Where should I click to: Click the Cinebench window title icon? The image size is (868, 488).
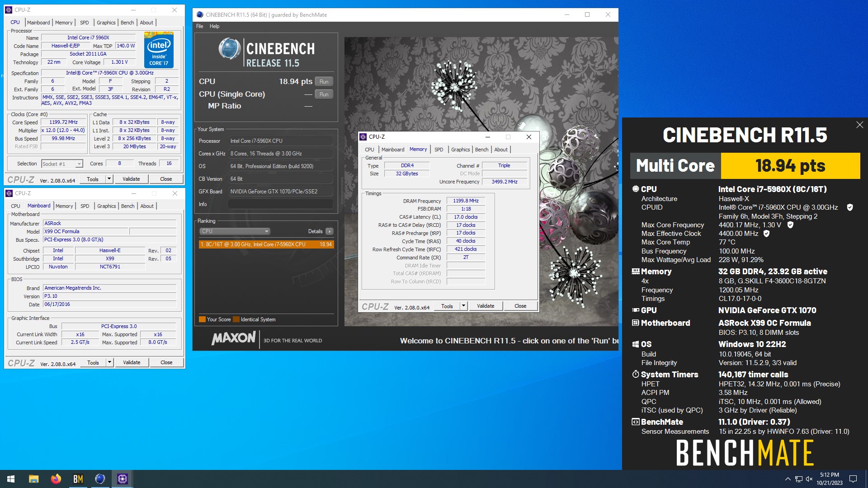point(200,14)
